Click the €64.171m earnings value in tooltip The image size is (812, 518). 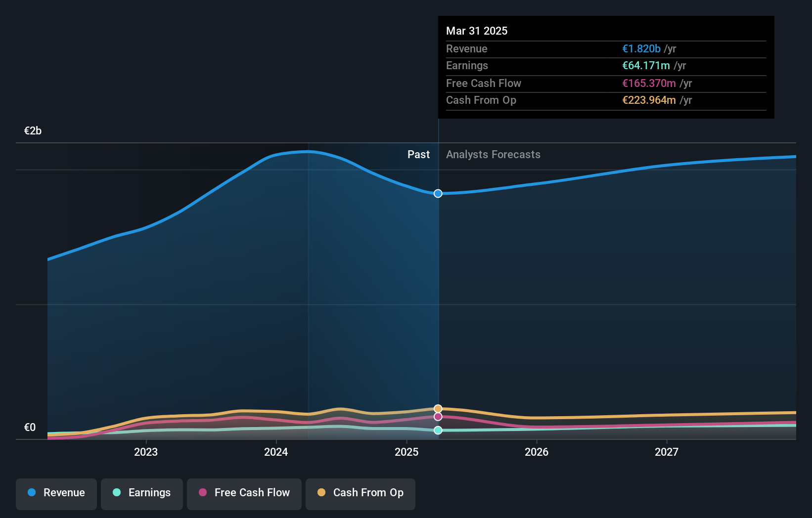coord(646,65)
